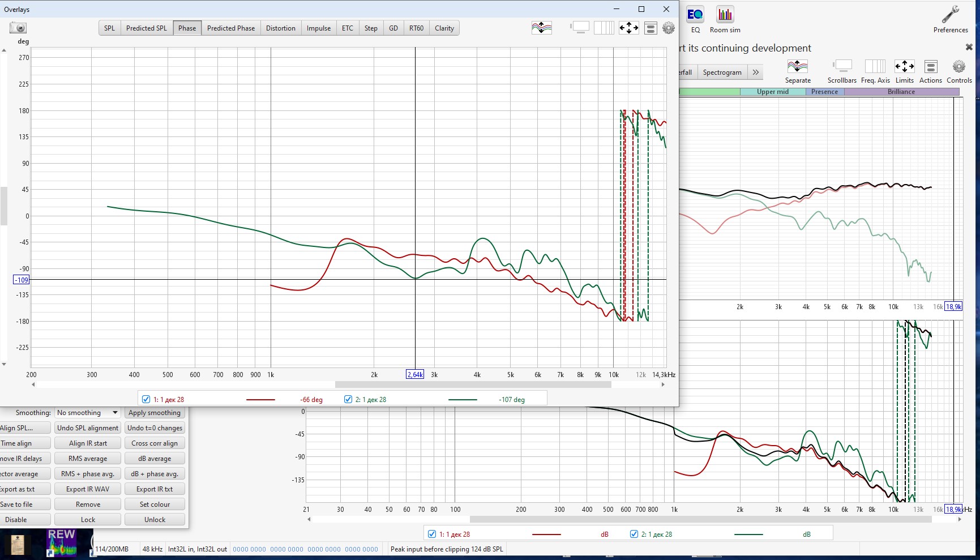Image resolution: width=980 pixels, height=560 pixels.
Task: Click dB + phase avg. button
Action: pos(155,474)
